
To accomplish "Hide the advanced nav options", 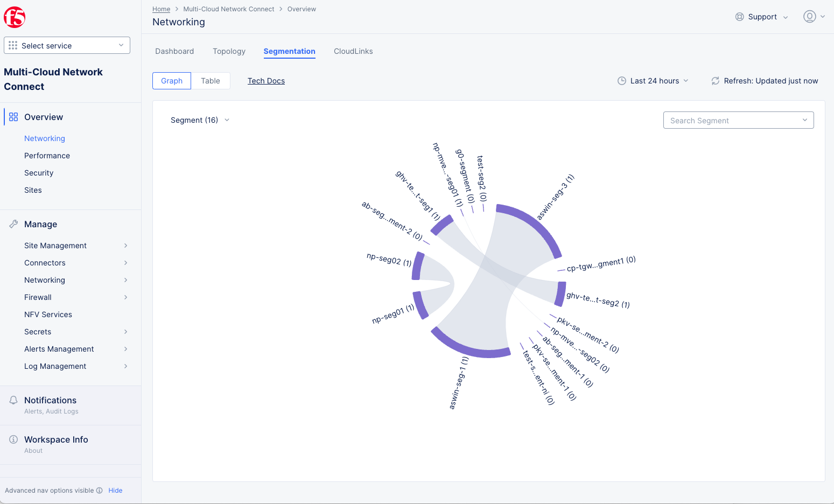I will click(x=115, y=491).
